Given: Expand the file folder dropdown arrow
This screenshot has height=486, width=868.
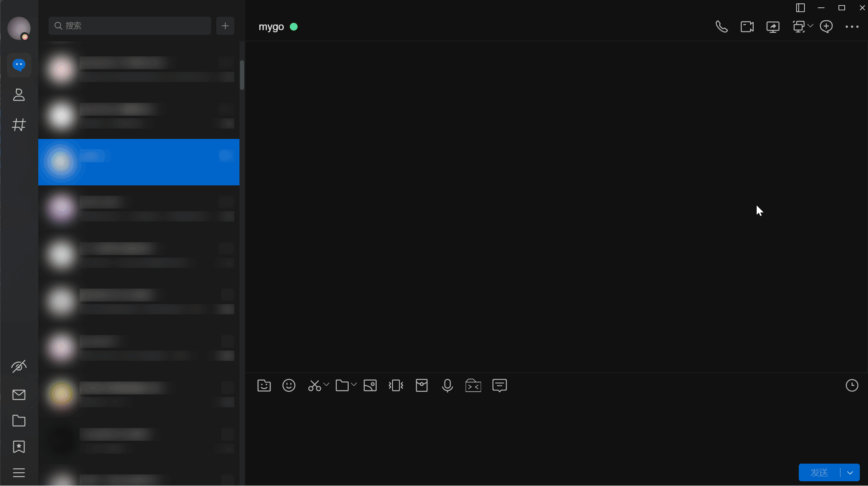Looking at the screenshot, I should tap(354, 384).
